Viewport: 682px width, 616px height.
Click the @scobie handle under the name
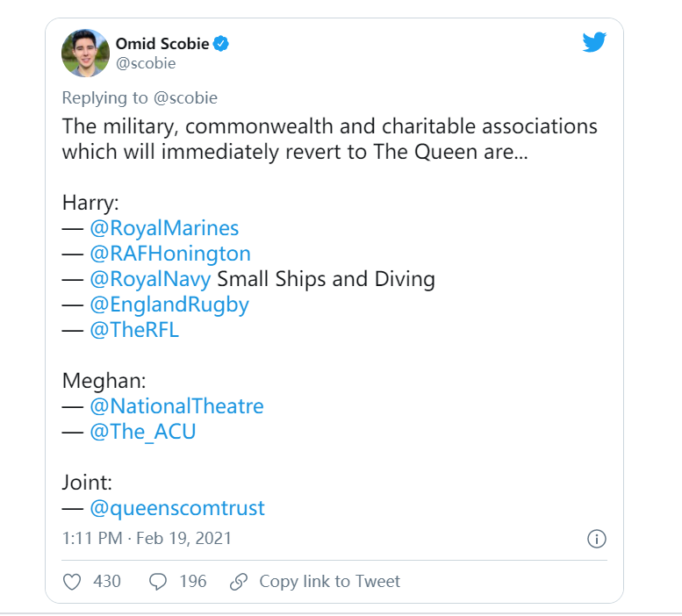click(x=146, y=63)
